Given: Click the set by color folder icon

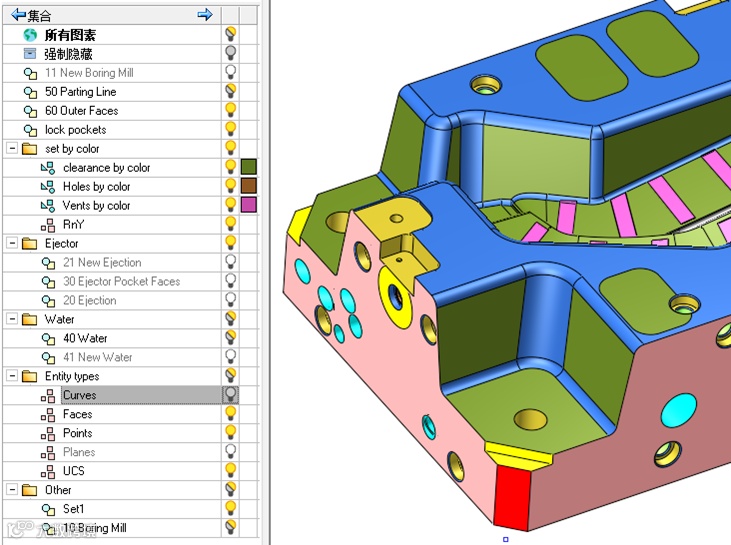Looking at the screenshot, I should click(30, 149).
